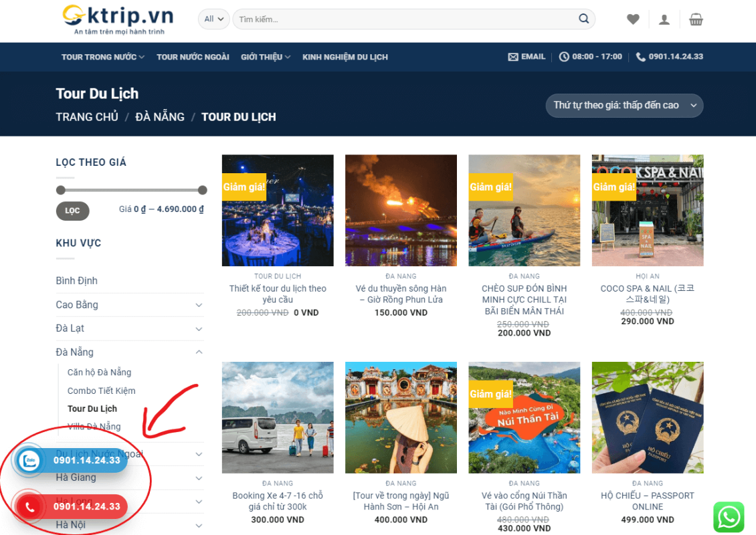Expand the Hà Giang category chevron
The image size is (756, 535).
click(199, 478)
